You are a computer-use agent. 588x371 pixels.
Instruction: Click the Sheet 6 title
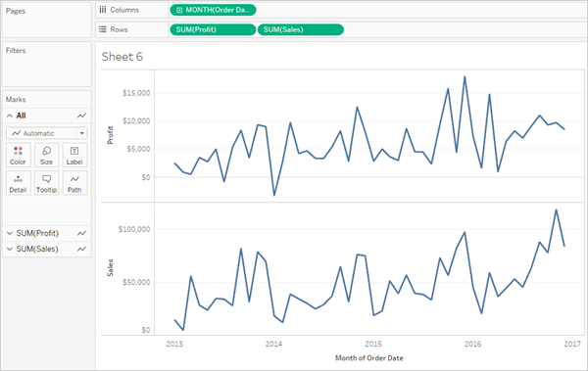(122, 57)
